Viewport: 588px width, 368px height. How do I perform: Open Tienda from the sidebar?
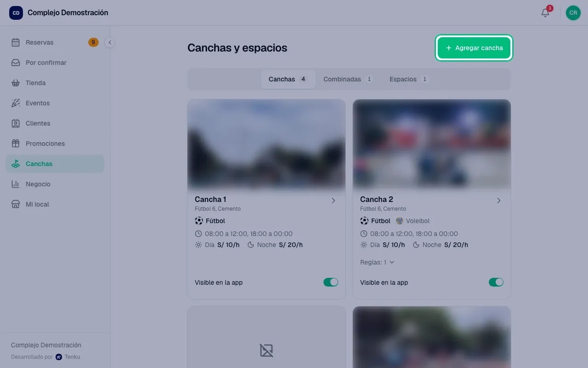pyautogui.click(x=55, y=83)
